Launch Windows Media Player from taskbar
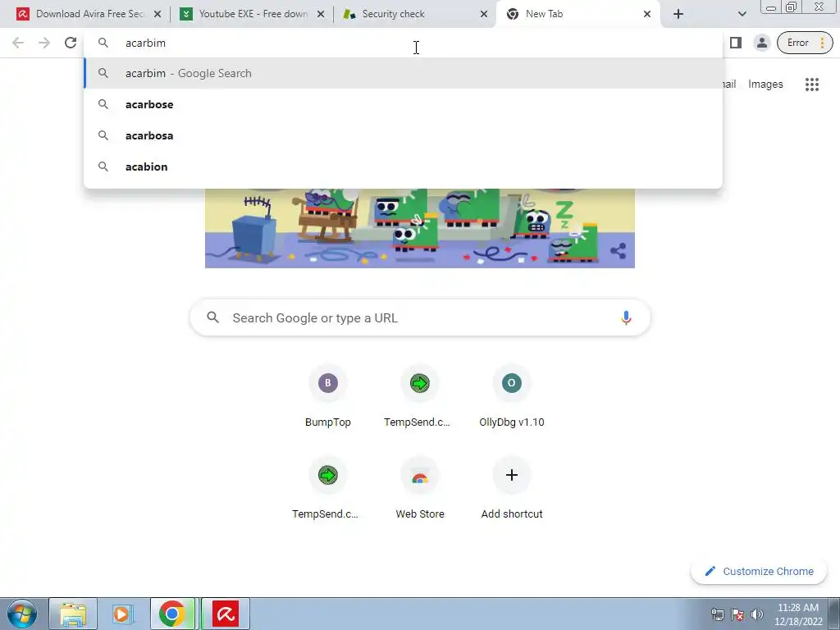 [x=123, y=614]
